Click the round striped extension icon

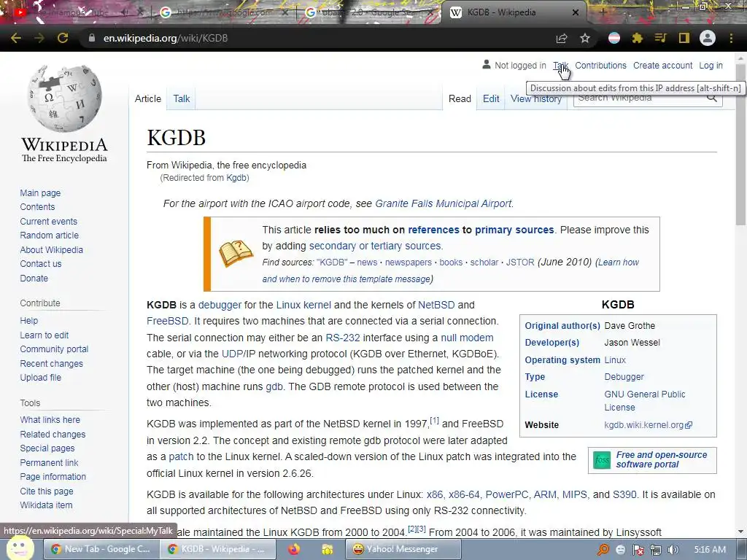pos(614,38)
